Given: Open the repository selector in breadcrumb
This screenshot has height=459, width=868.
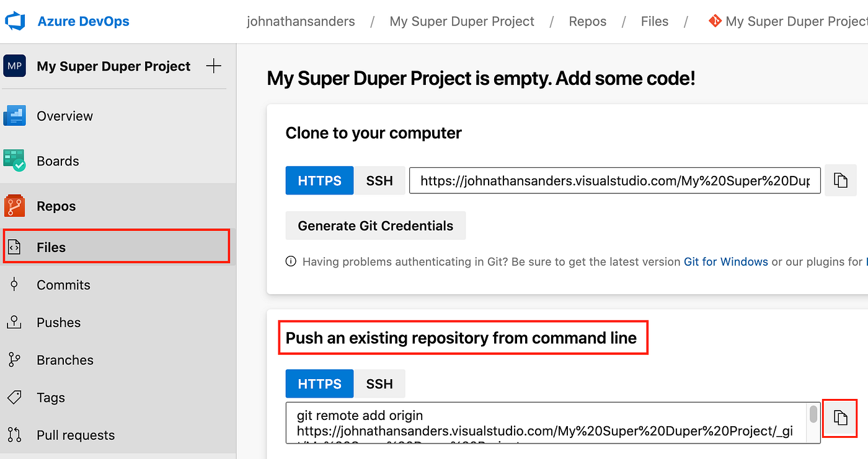Looking at the screenshot, I should pos(788,22).
